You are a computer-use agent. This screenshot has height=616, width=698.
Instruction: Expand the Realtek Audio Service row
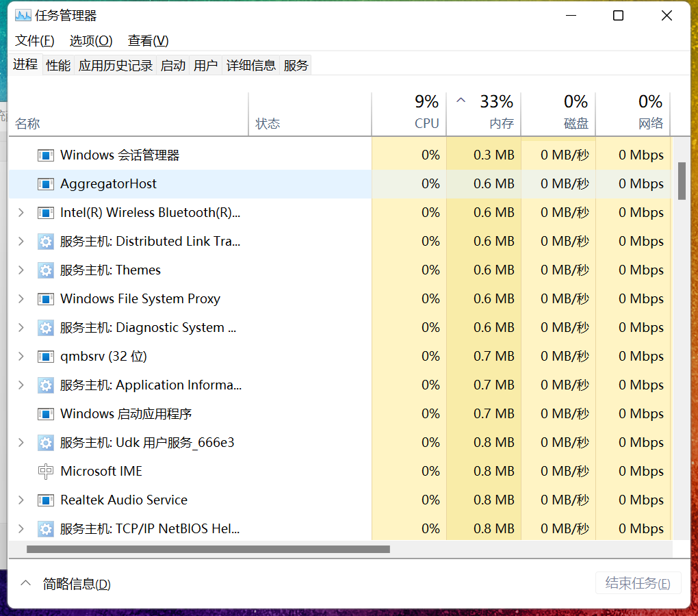pos(21,500)
